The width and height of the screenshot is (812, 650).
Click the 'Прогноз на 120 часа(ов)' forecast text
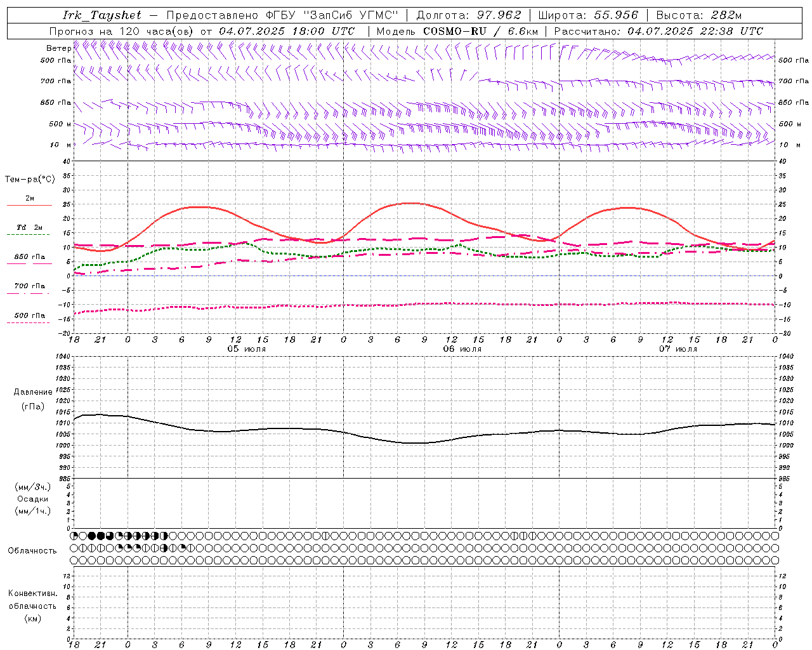click(x=122, y=31)
